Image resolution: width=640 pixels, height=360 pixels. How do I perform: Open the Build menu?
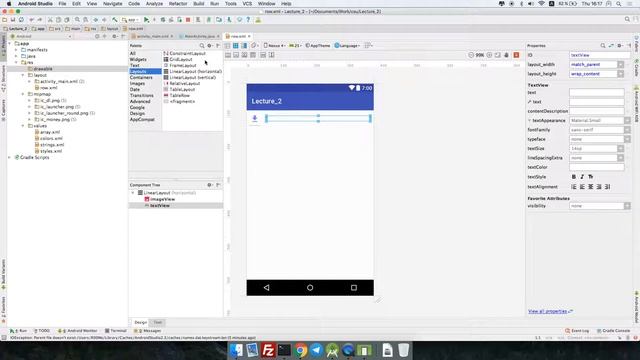pyautogui.click(x=199, y=4)
